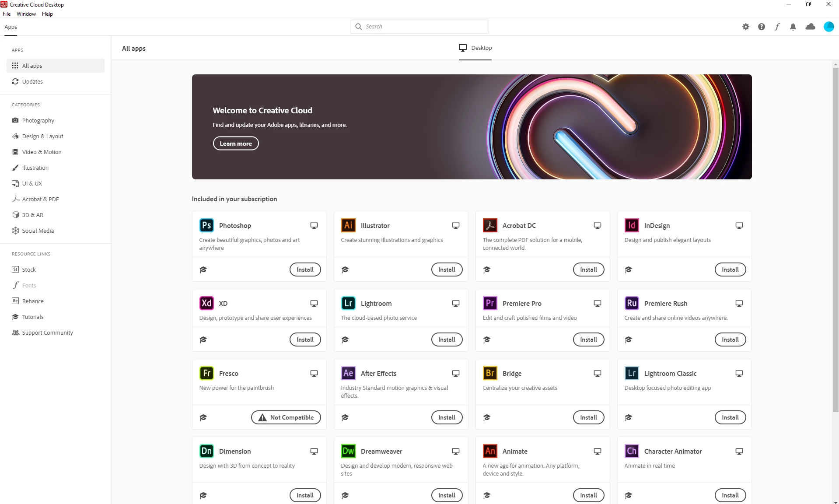This screenshot has height=504, width=839.
Task: Click the Dreamweaver app icon
Action: [x=348, y=451]
